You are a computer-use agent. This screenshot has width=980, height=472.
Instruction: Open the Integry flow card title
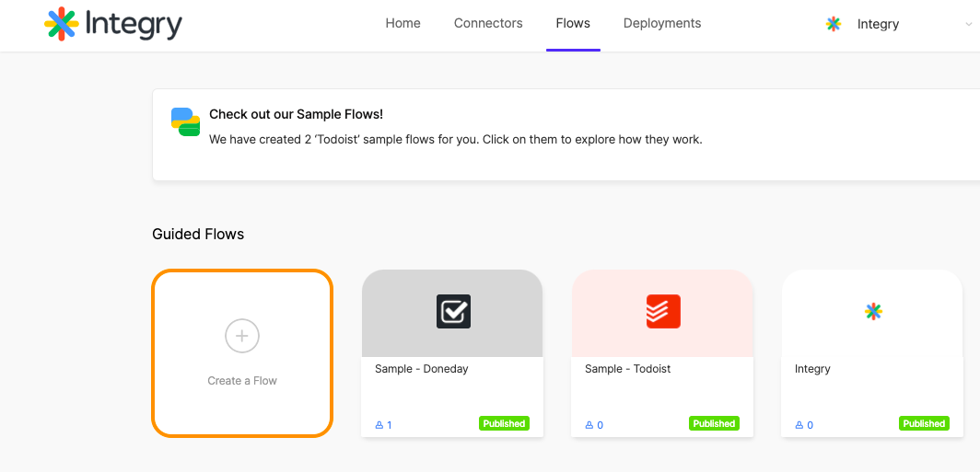(812, 369)
